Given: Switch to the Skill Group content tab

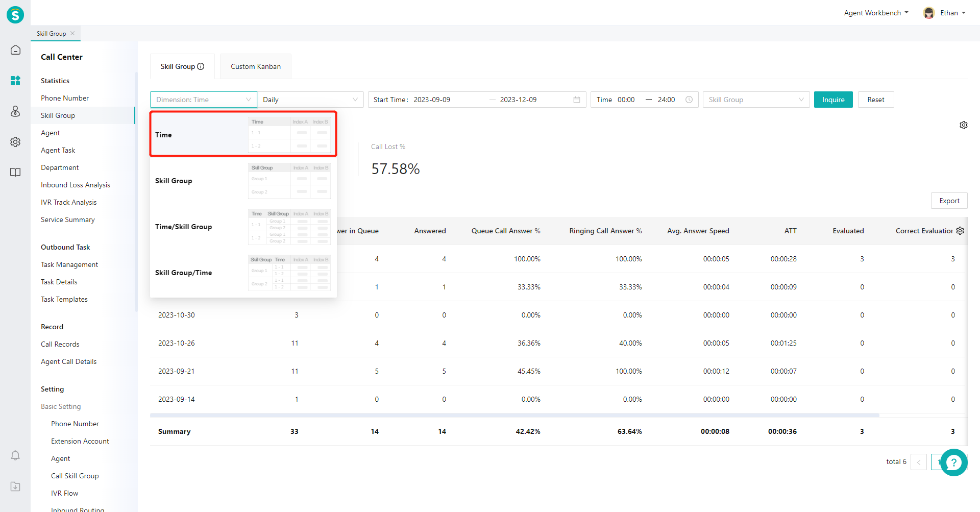Looking at the screenshot, I should (x=182, y=66).
